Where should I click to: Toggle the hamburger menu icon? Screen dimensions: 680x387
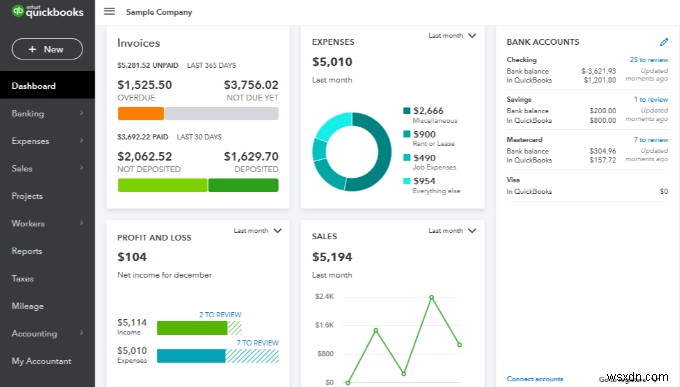tap(109, 11)
